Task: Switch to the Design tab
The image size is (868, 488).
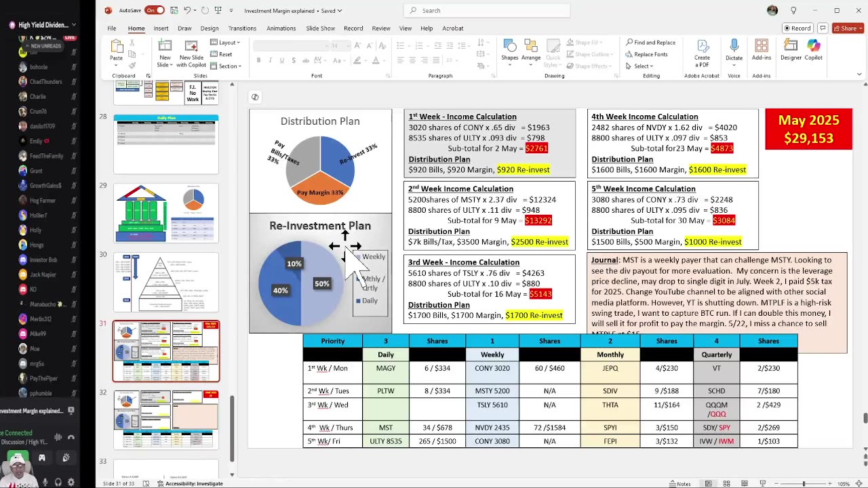Action: tap(210, 28)
